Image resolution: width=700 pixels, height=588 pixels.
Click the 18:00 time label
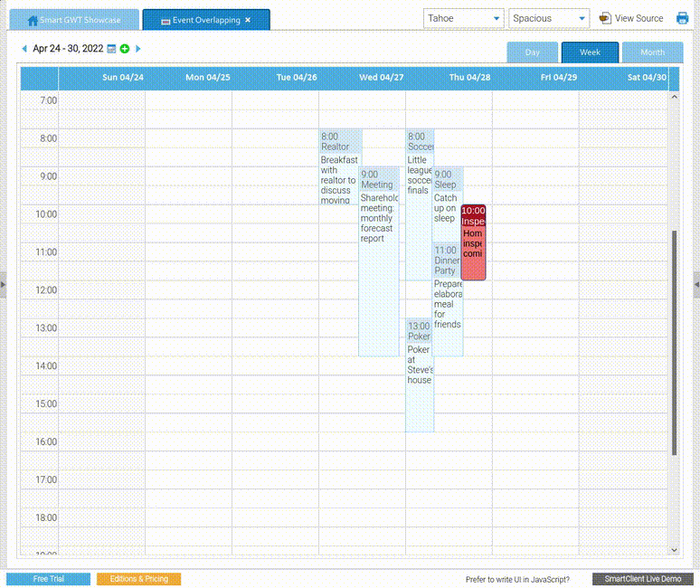click(46, 518)
